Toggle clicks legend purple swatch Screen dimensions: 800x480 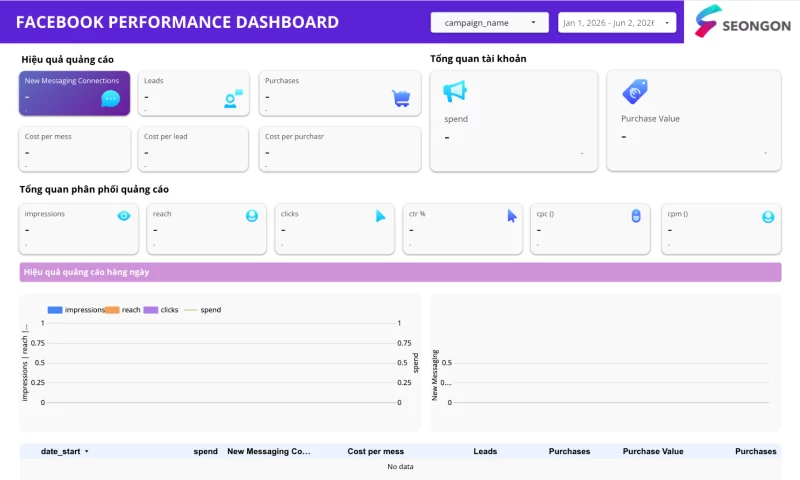pos(151,310)
